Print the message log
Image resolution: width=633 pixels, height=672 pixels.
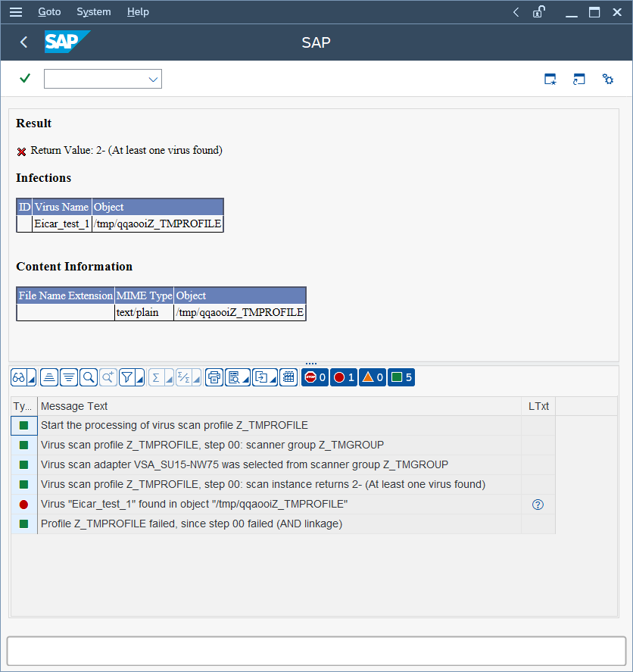214,377
